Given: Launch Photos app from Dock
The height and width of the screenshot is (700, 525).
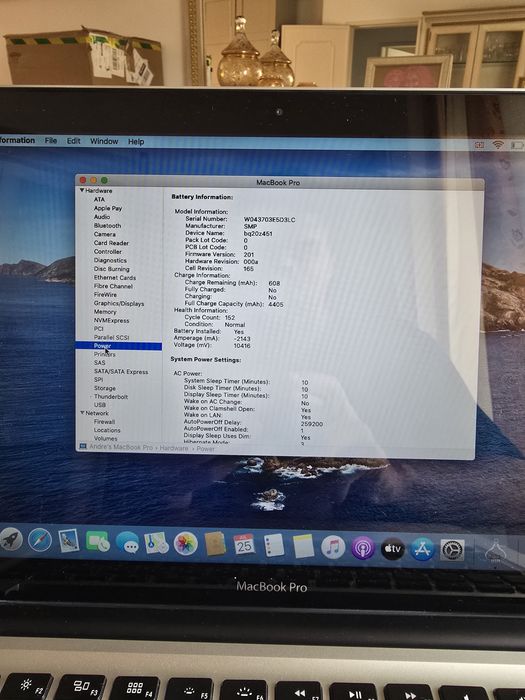Looking at the screenshot, I should pos(185,544).
